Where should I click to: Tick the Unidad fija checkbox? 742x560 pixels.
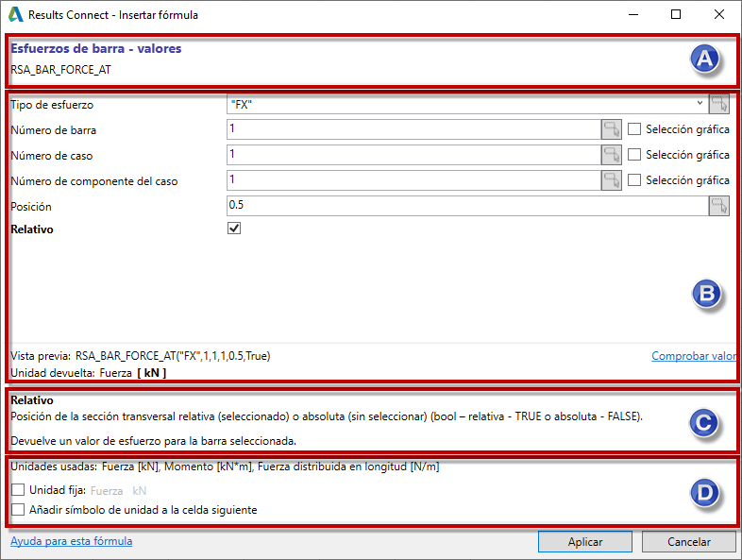(18, 489)
